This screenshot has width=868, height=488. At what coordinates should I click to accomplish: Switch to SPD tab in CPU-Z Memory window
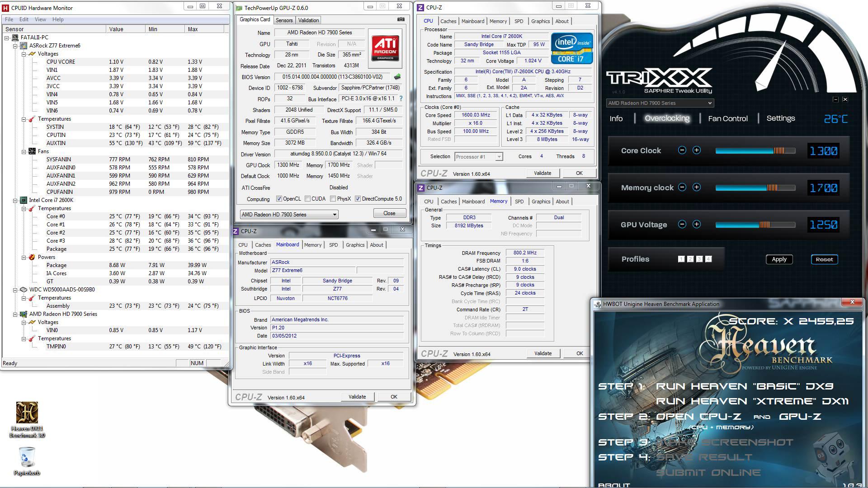click(x=519, y=202)
